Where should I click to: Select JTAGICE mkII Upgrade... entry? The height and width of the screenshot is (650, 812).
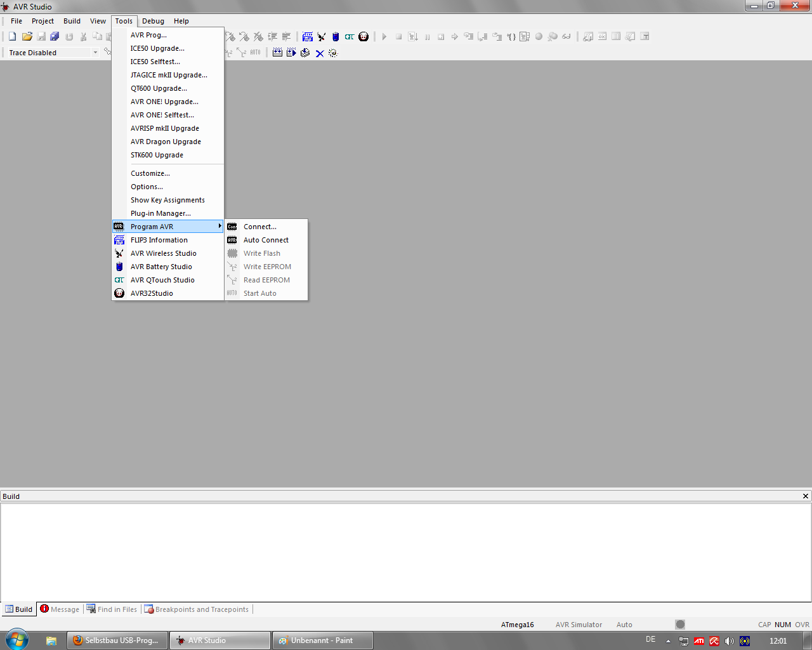168,75
